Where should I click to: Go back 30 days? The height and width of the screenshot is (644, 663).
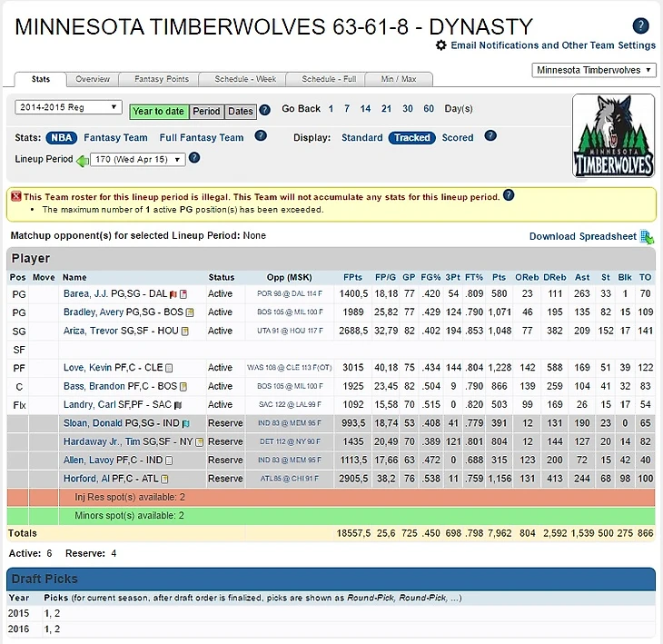(408, 109)
